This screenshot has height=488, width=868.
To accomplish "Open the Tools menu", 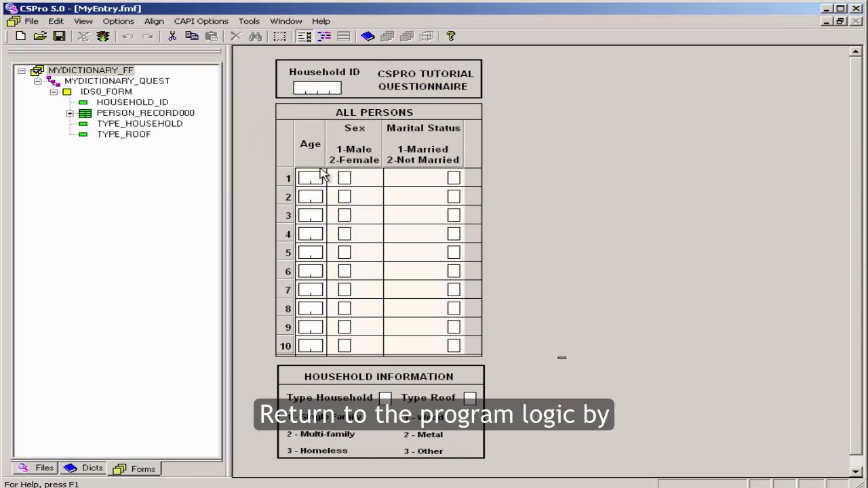I will coord(249,21).
